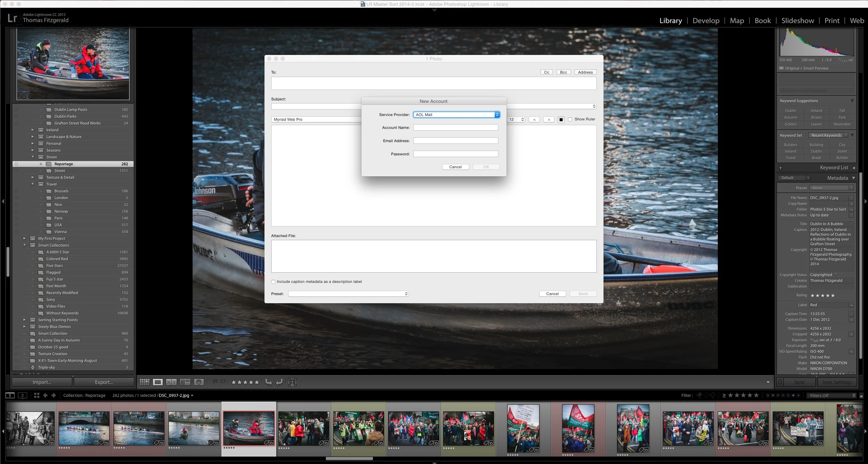Click the Send button in the email dialog
The height and width of the screenshot is (464, 868).
point(583,293)
